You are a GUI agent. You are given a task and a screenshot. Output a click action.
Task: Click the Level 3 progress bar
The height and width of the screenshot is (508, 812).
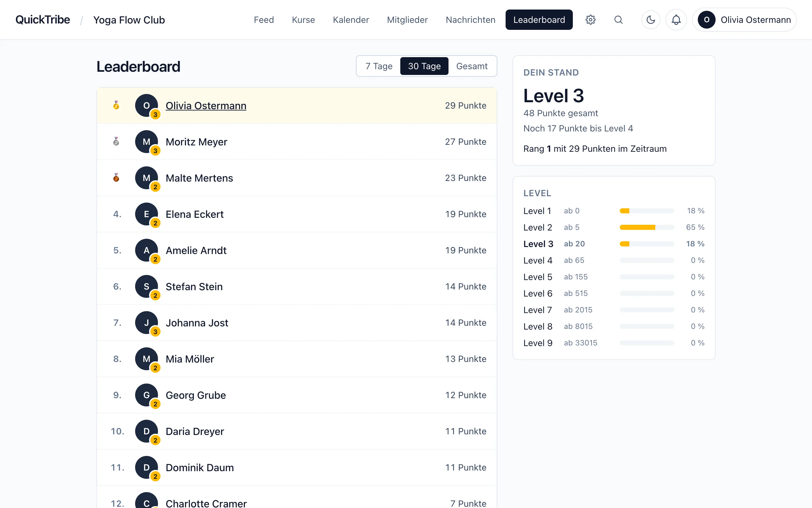646,244
